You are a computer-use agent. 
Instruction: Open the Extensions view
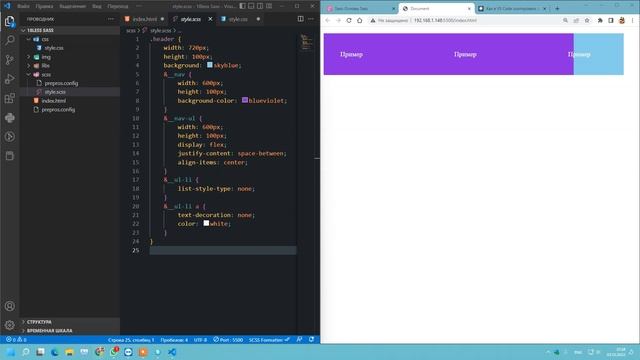pos(9,98)
